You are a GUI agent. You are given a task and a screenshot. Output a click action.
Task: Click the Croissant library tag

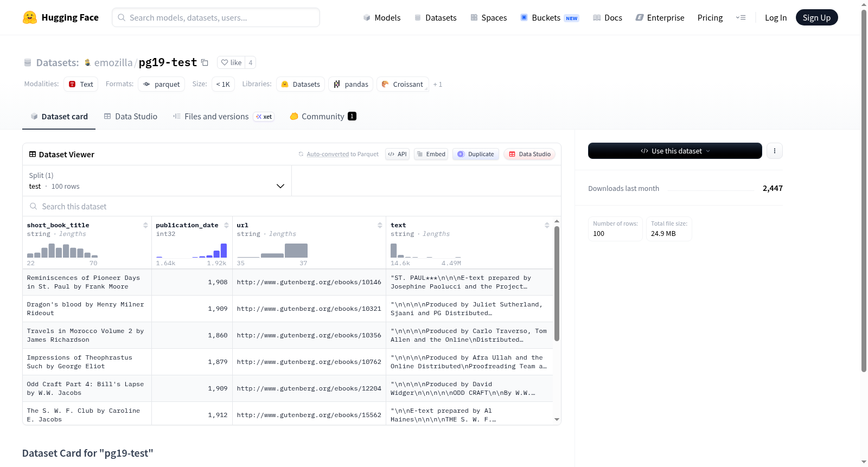pos(403,84)
